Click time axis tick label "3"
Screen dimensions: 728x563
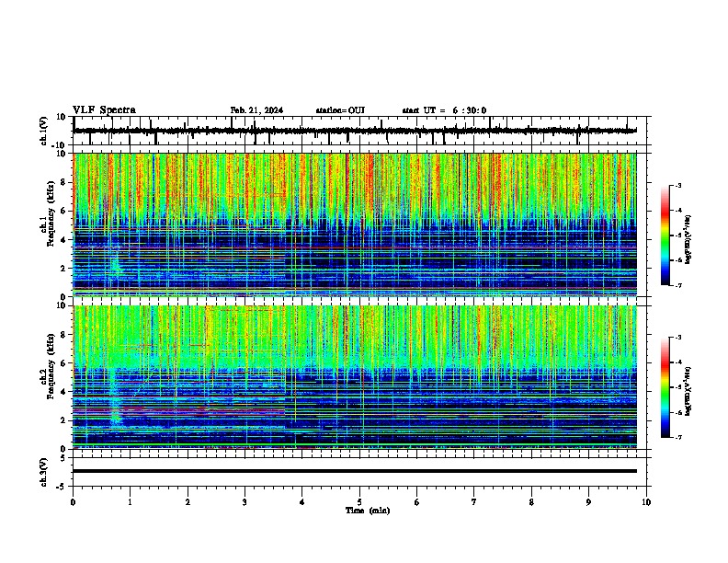245,501
